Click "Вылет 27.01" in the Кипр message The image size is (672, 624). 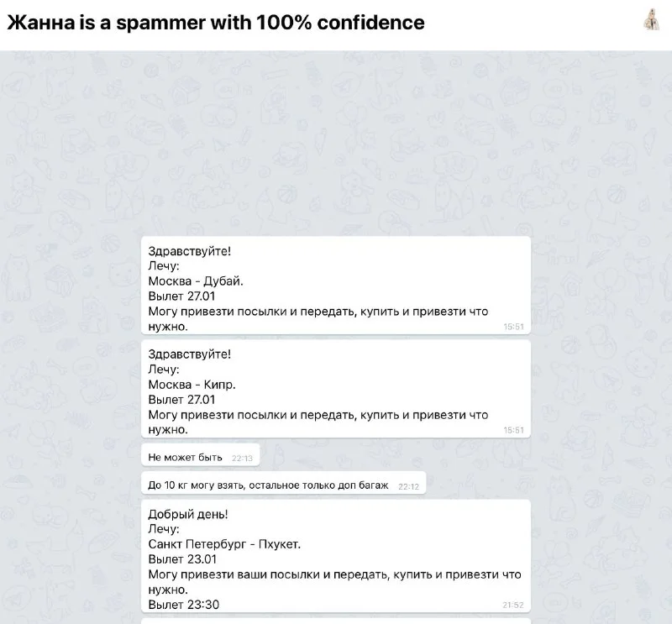click(x=181, y=400)
